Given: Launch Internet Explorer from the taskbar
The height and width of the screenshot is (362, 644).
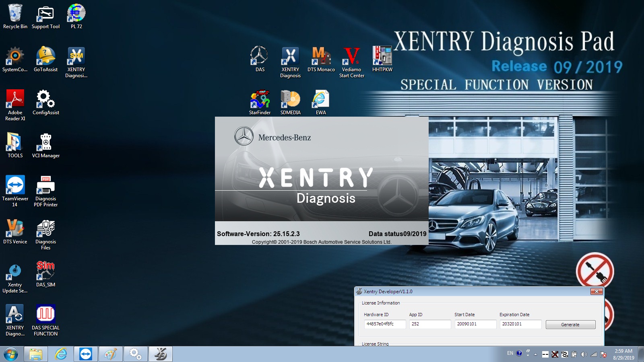Looking at the screenshot, I should pyautogui.click(x=61, y=354).
